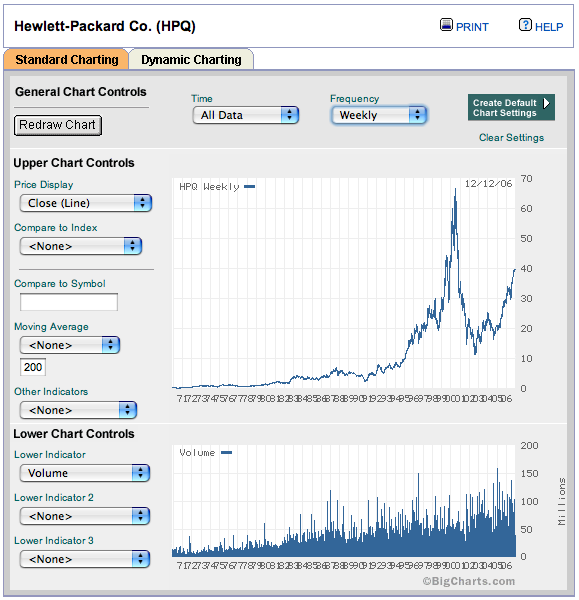Open the Lower Indicator 3 dropdown
Viewport: 579px width, 600px height.
(85, 559)
